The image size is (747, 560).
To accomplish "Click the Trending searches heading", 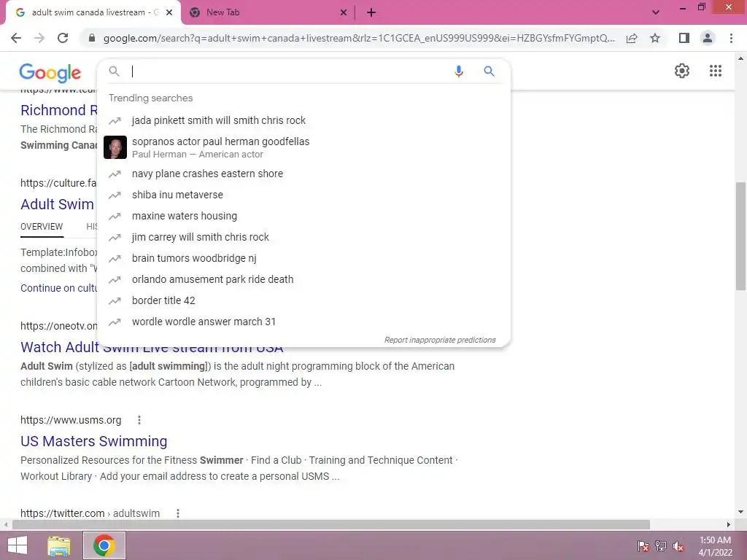I will (x=150, y=98).
